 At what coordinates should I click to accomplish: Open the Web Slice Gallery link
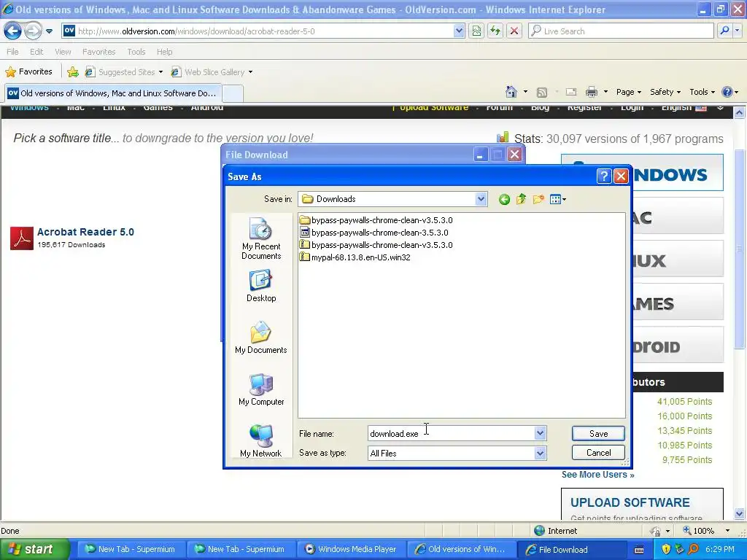(x=212, y=72)
